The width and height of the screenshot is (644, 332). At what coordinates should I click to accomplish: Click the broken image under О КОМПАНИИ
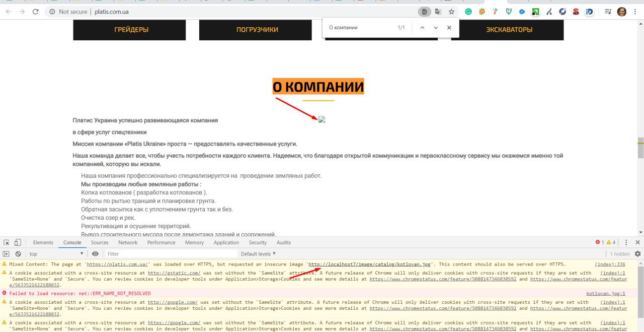(322, 119)
